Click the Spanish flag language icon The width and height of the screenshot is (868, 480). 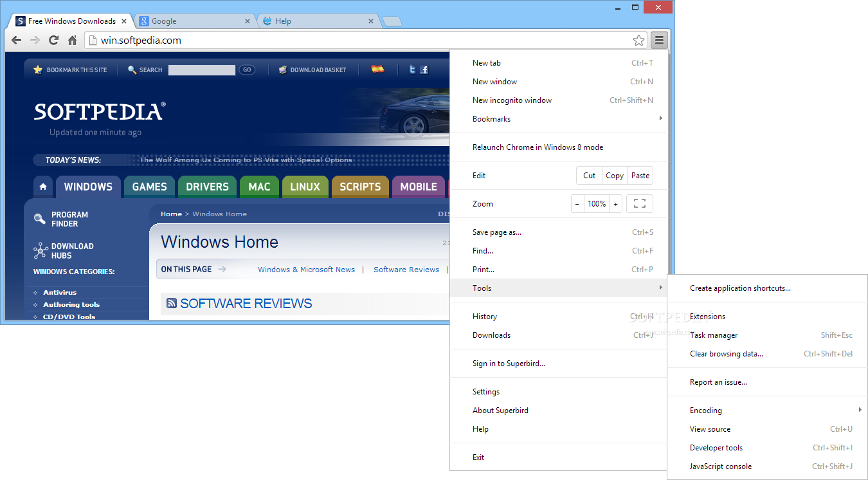pos(377,69)
